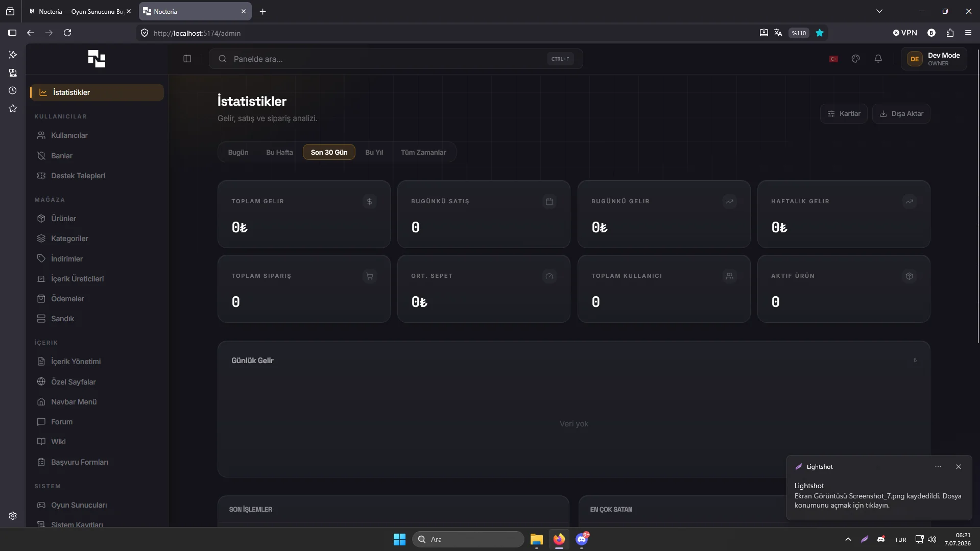Click the shopping cart icon on the Toplam Sipariş card

click(x=370, y=276)
